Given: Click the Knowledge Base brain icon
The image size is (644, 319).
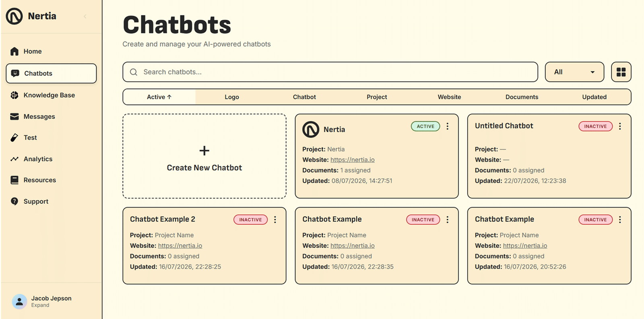Looking at the screenshot, I should (14, 95).
